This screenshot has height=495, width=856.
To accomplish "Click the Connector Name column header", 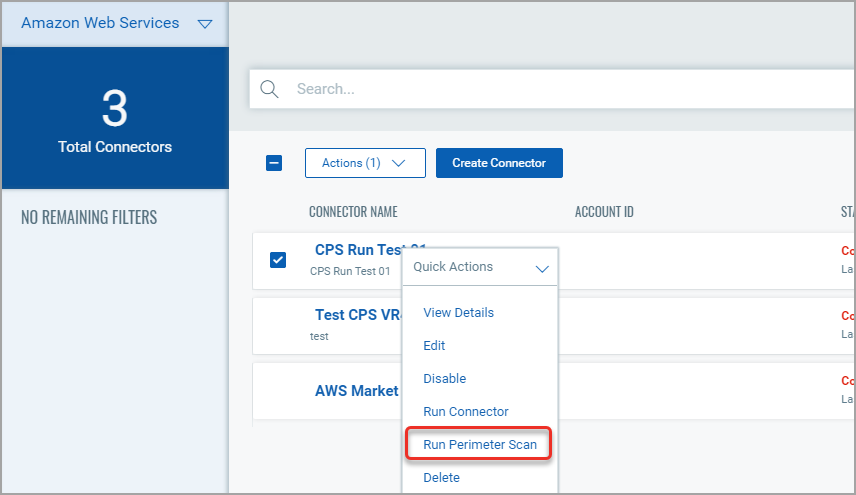I will (x=353, y=212).
